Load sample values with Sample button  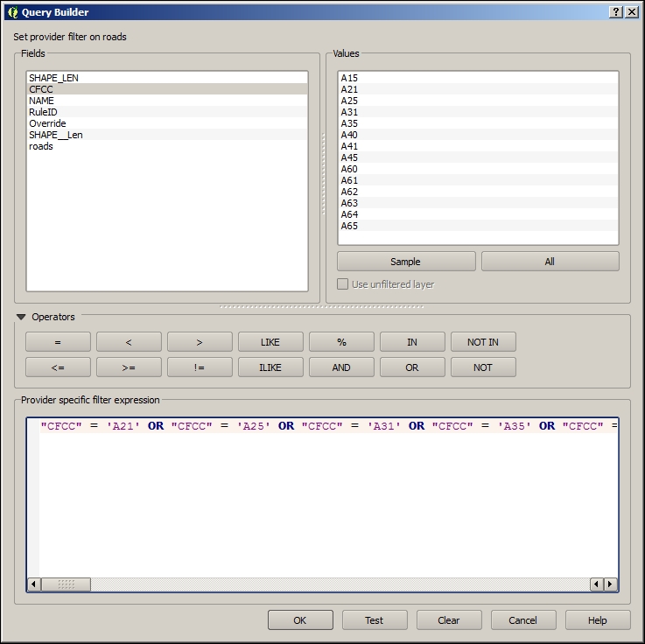pyautogui.click(x=406, y=262)
